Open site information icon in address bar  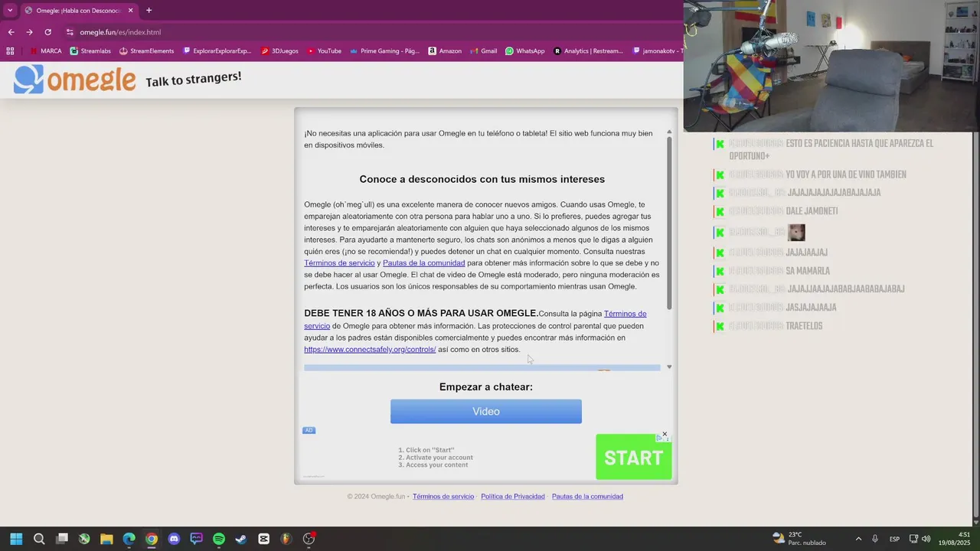point(70,32)
